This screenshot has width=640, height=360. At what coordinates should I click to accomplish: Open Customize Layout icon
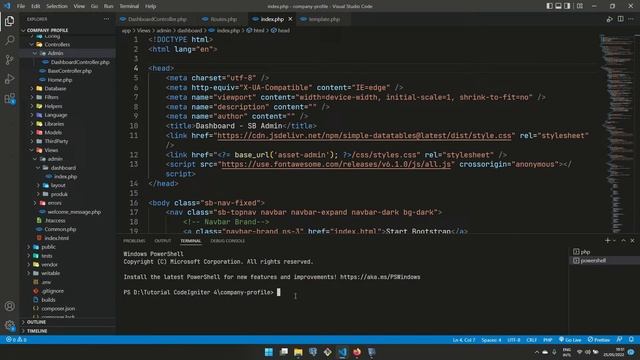click(580, 6)
